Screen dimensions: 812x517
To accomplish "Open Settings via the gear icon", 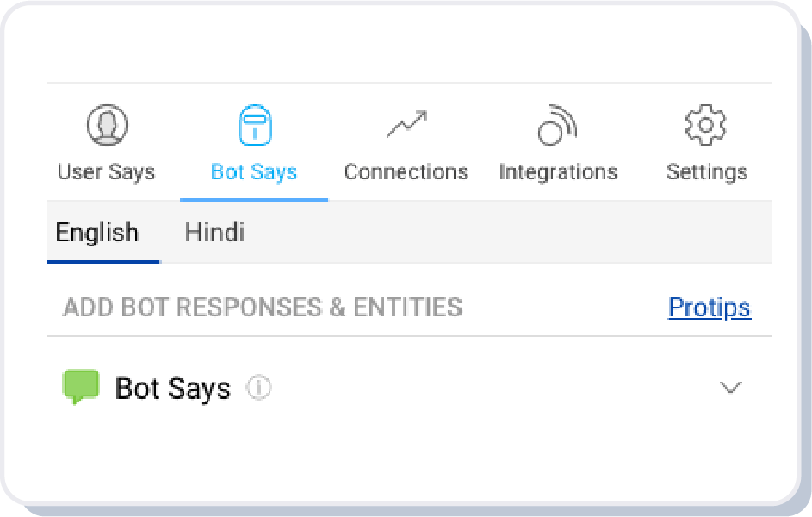I will [706, 126].
